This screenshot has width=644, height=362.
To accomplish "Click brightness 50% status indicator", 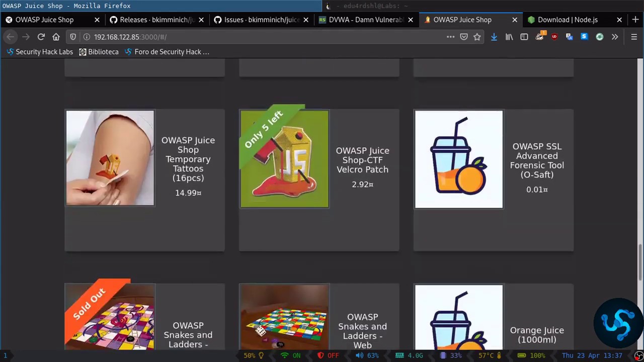I will tap(254, 355).
